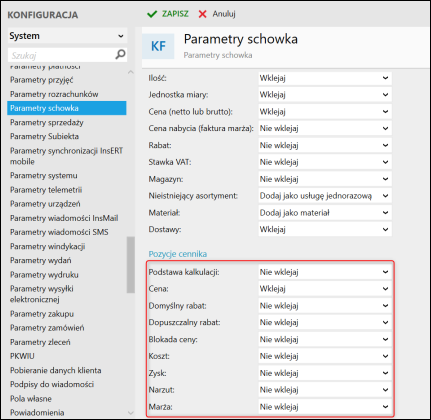Select Parametry przyjęć in sidebar

pos(41,80)
